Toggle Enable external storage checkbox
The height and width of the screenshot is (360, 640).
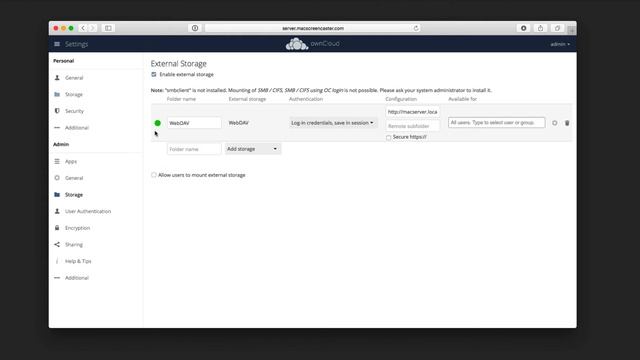pos(154,74)
